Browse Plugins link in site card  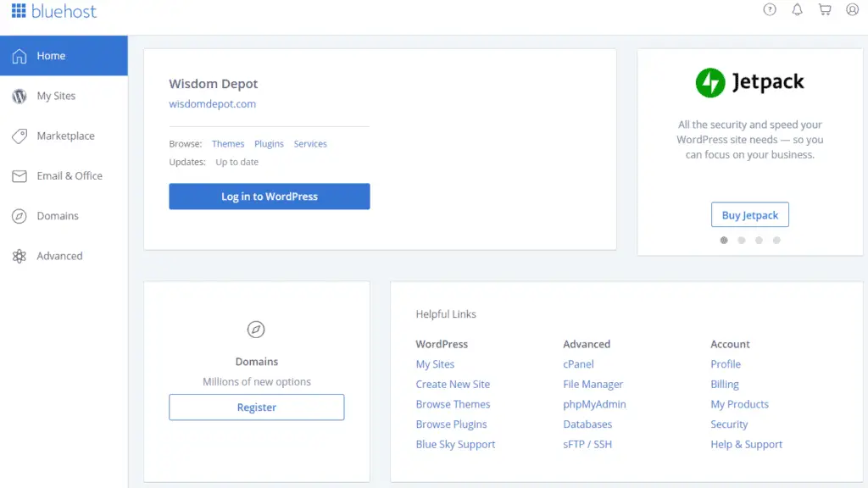269,144
